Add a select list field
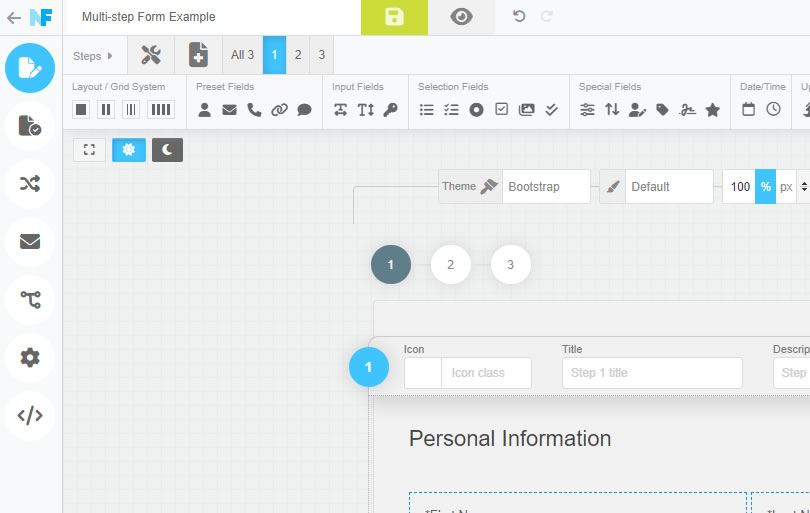This screenshot has height=513, width=810. pyautogui.click(x=427, y=110)
